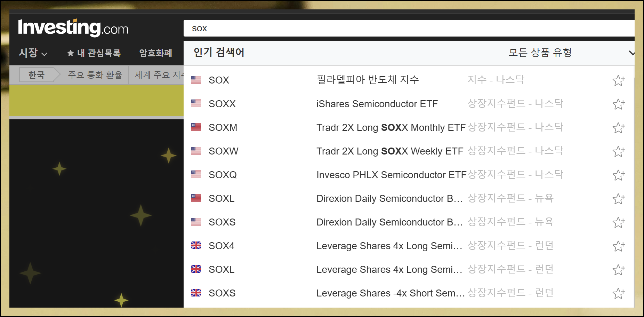Open the 모든 상품 유형 filter dropdown

(x=571, y=53)
